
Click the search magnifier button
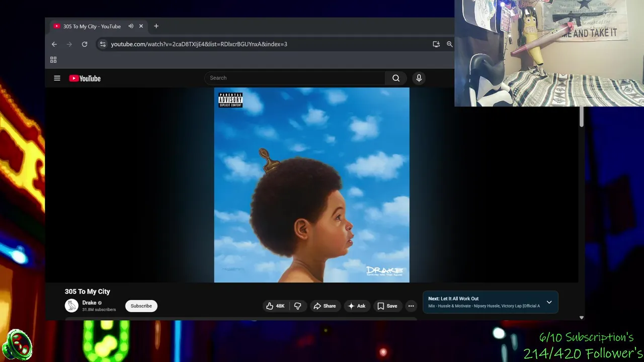click(396, 78)
